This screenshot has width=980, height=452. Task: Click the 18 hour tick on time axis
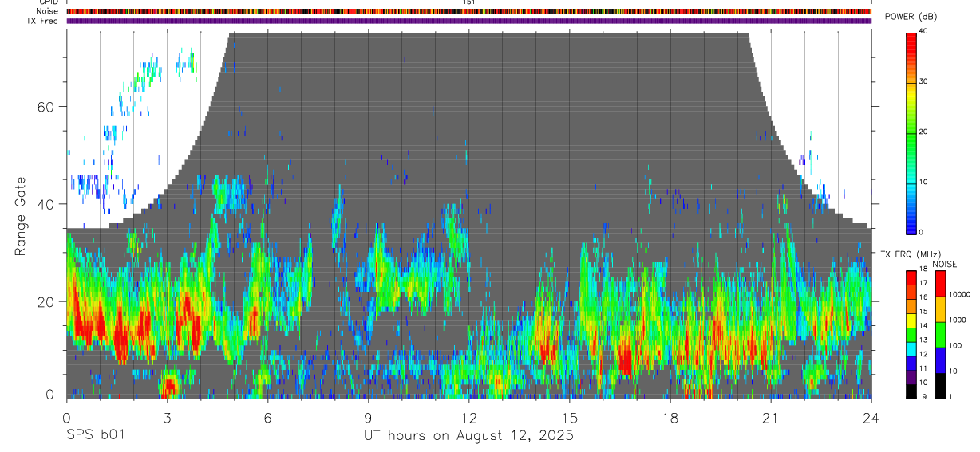coord(670,418)
